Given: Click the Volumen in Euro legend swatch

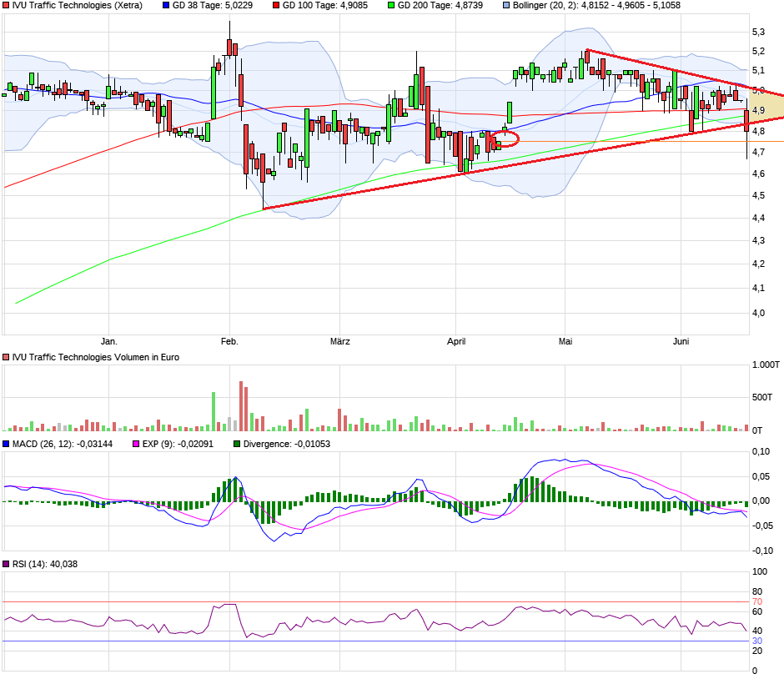Looking at the screenshot, I should tap(6, 358).
